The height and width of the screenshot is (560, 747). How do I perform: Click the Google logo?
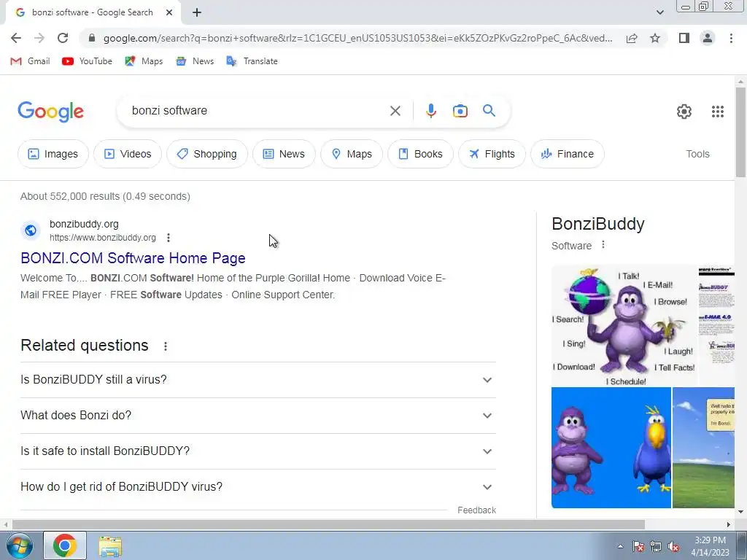pyautogui.click(x=50, y=112)
